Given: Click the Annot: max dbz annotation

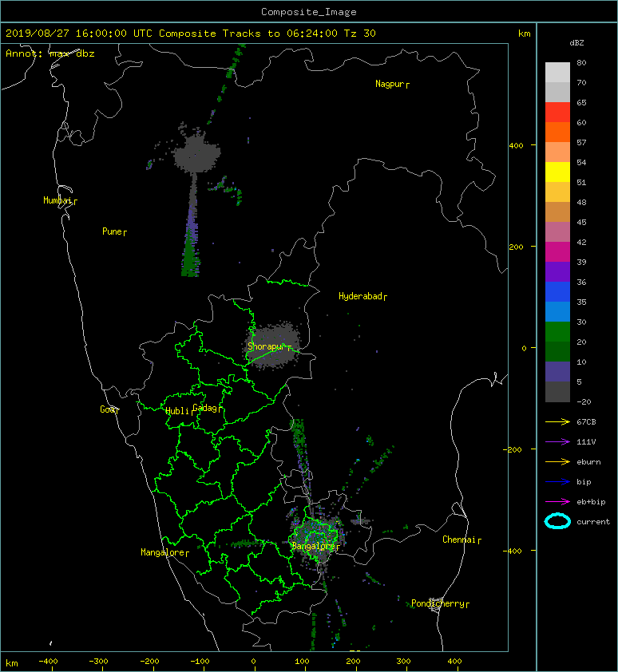Looking at the screenshot, I should [x=50, y=53].
